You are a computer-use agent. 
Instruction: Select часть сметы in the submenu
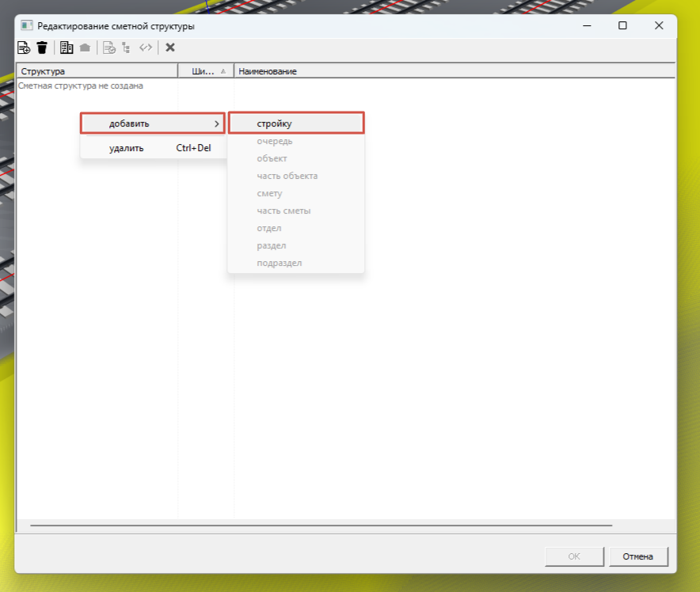pos(296,211)
